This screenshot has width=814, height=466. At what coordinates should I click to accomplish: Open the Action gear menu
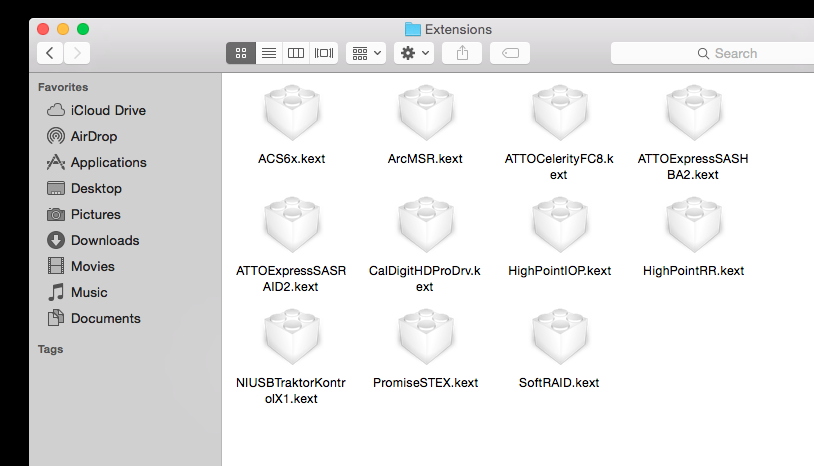(414, 53)
